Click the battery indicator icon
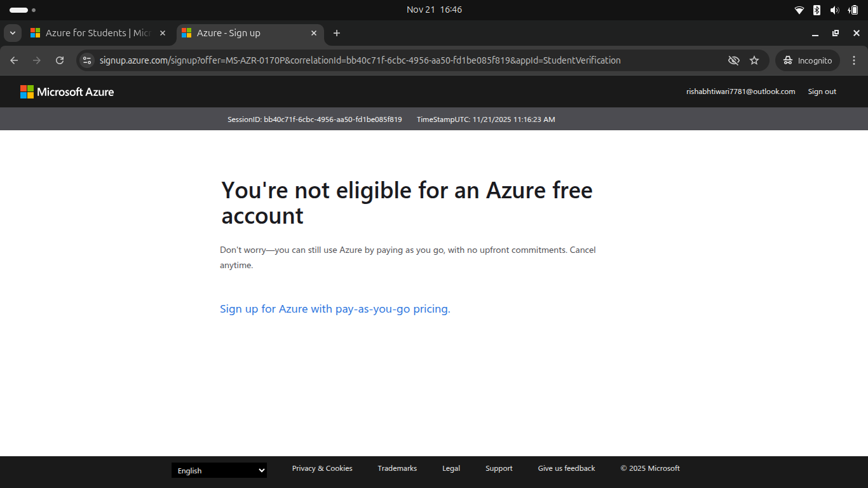This screenshot has width=868, height=488. click(853, 10)
